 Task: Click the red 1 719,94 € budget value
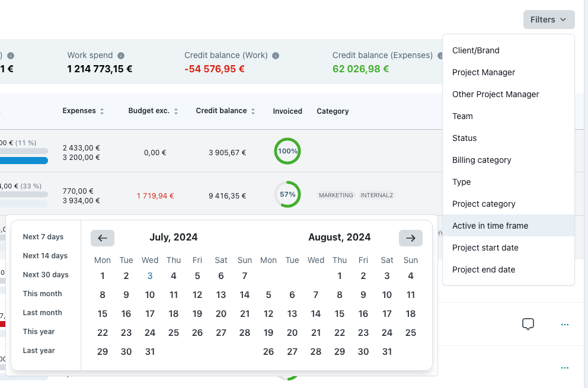tap(155, 195)
